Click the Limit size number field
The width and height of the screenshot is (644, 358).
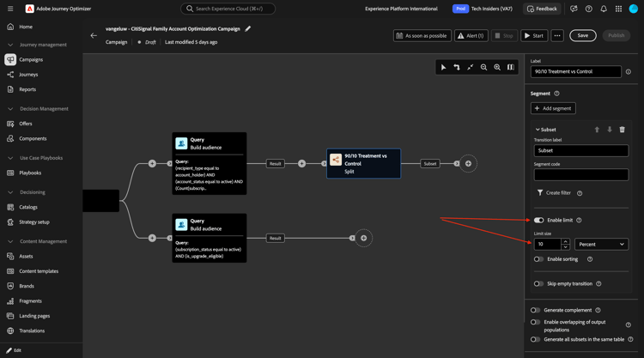point(548,245)
